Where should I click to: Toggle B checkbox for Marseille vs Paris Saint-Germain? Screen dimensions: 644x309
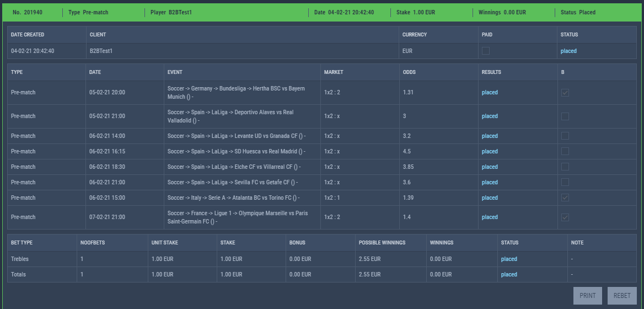[x=565, y=217]
